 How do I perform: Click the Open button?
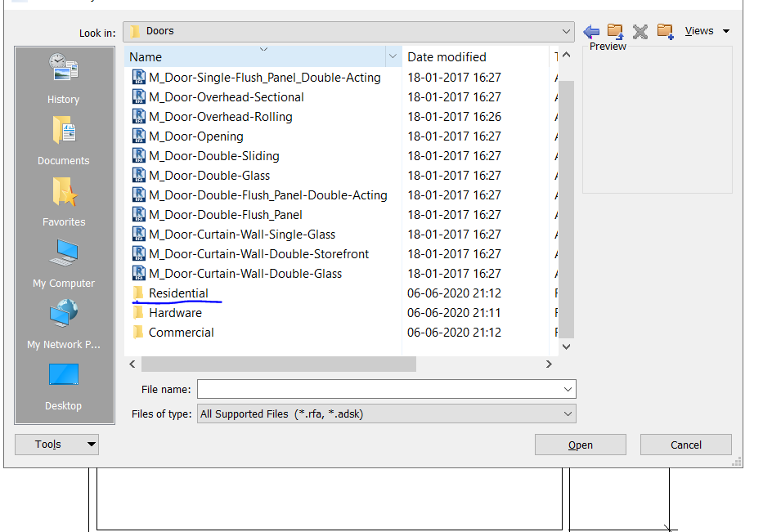(x=580, y=445)
